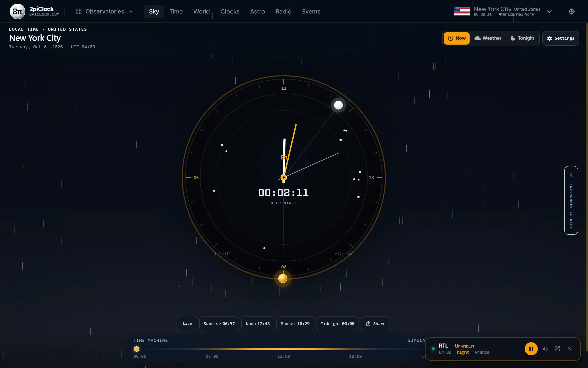Click the Observatories grid icon
This screenshot has width=588, height=368.
click(x=78, y=11)
